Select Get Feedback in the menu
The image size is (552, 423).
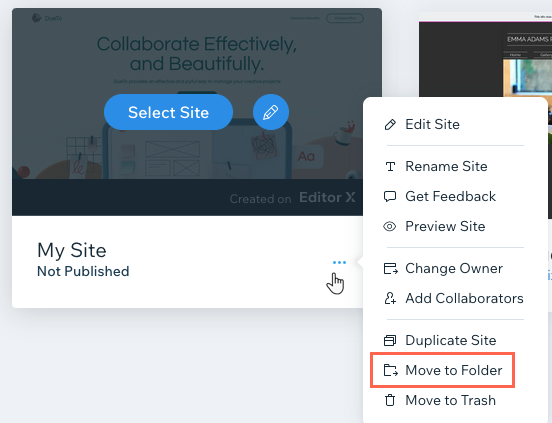[450, 196]
